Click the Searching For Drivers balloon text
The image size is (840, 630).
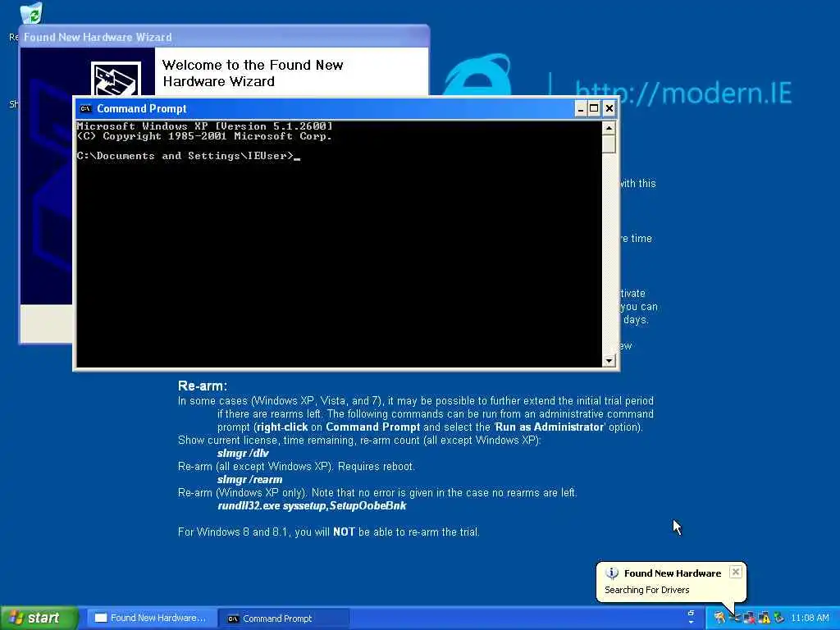point(646,590)
